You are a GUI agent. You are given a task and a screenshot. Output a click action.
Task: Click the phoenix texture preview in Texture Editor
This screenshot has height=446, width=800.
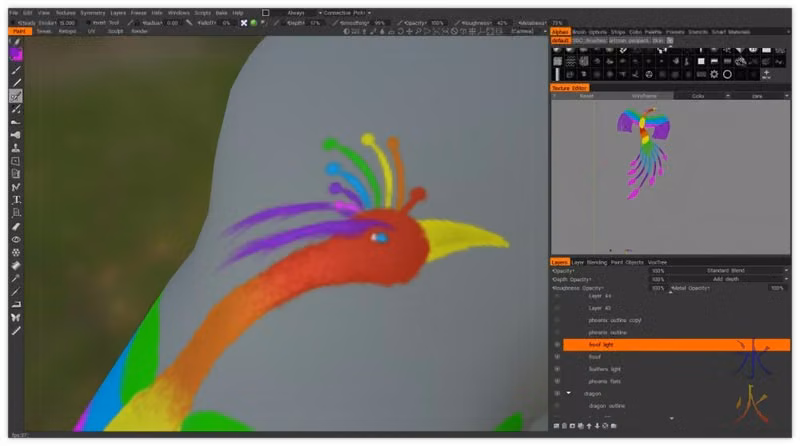[x=644, y=151]
